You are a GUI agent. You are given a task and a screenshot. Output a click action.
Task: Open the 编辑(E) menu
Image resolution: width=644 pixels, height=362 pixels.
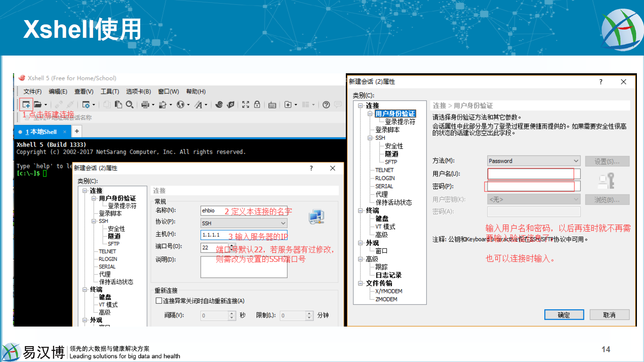pos(58,91)
